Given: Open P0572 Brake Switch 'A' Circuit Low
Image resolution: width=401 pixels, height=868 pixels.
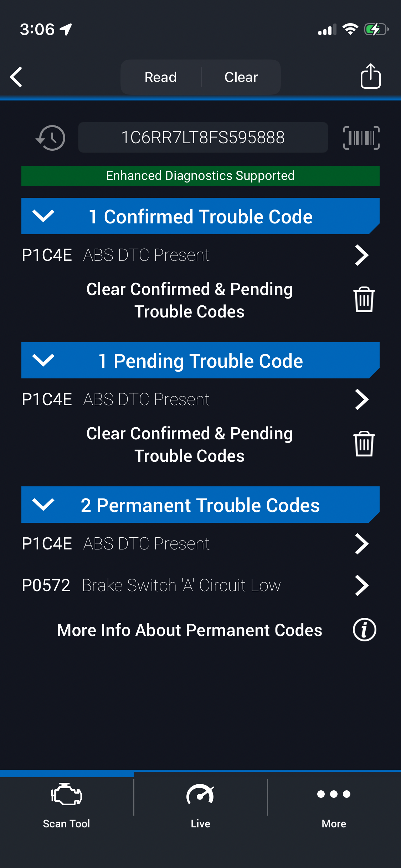Looking at the screenshot, I should pyautogui.click(x=195, y=585).
